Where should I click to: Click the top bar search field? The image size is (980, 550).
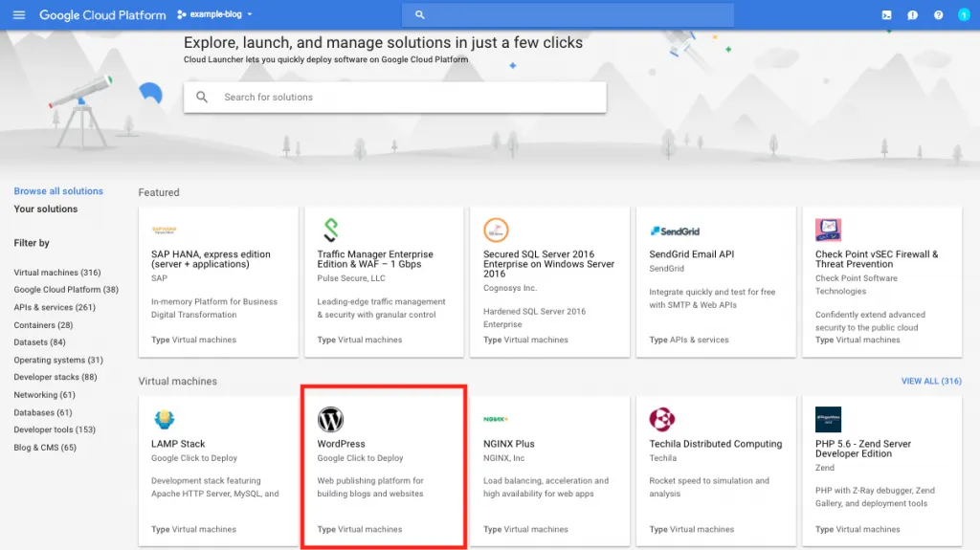(568, 14)
